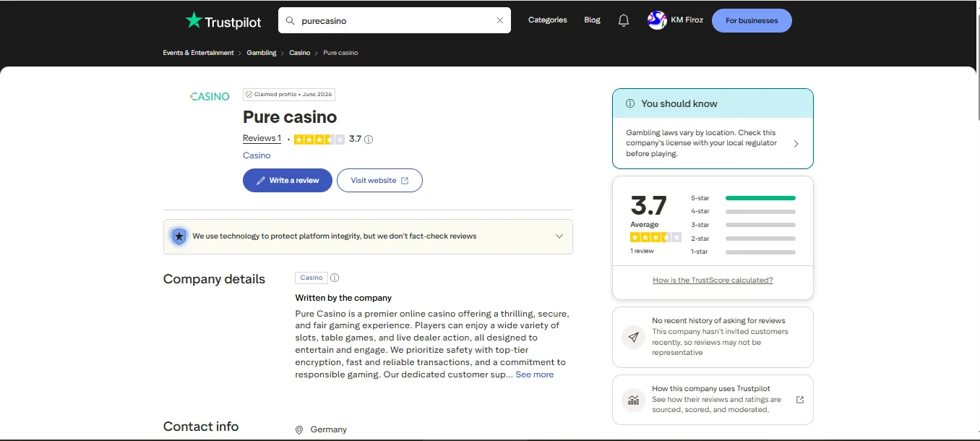Click the You should know info icon
980x441 pixels.
coord(630,103)
